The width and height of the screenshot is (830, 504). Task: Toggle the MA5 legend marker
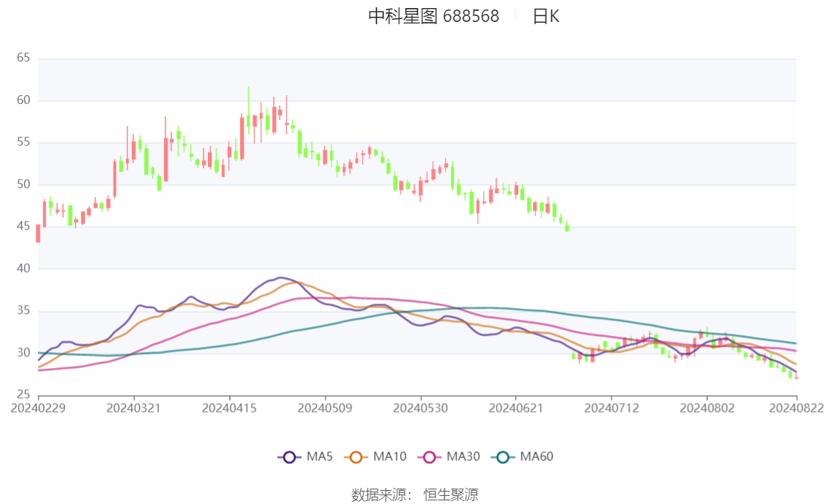coord(289,457)
